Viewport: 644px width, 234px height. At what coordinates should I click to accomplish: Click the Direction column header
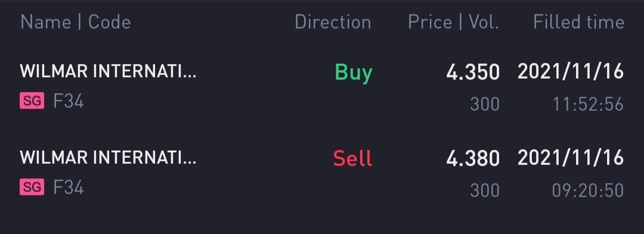click(x=333, y=21)
